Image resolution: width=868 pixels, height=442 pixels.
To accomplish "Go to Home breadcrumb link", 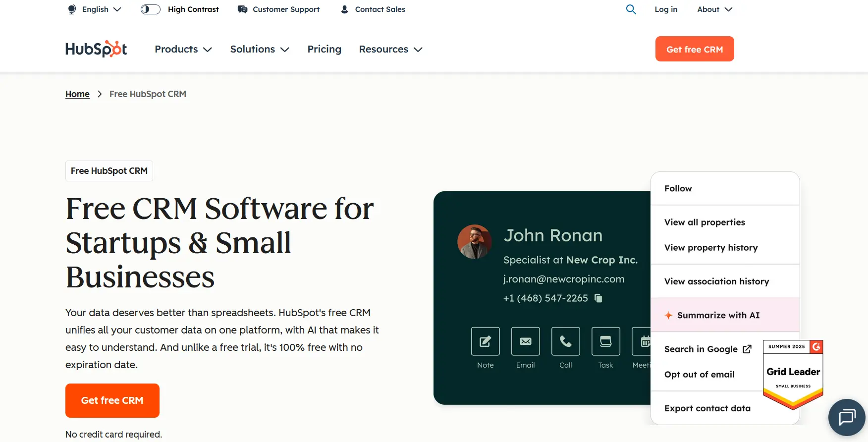I will 77,94.
